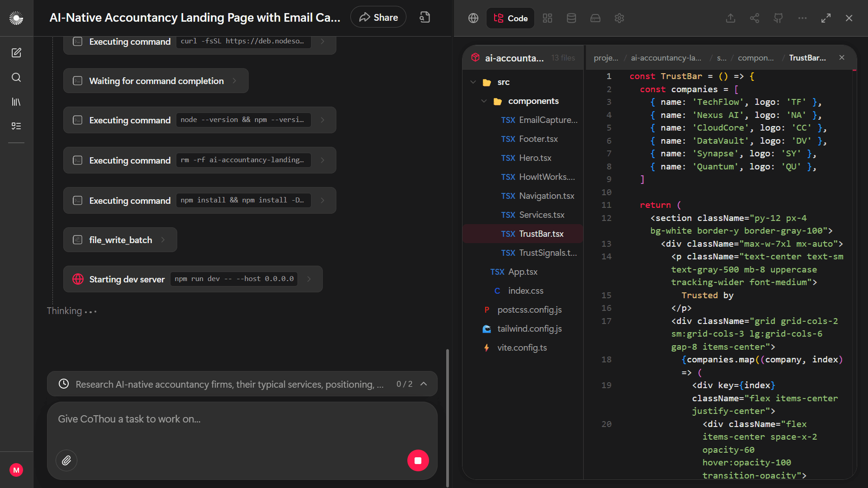Start a new chat with the pencil icon
Image resolution: width=868 pixels, height=488 pixels.
pos(16,53)
